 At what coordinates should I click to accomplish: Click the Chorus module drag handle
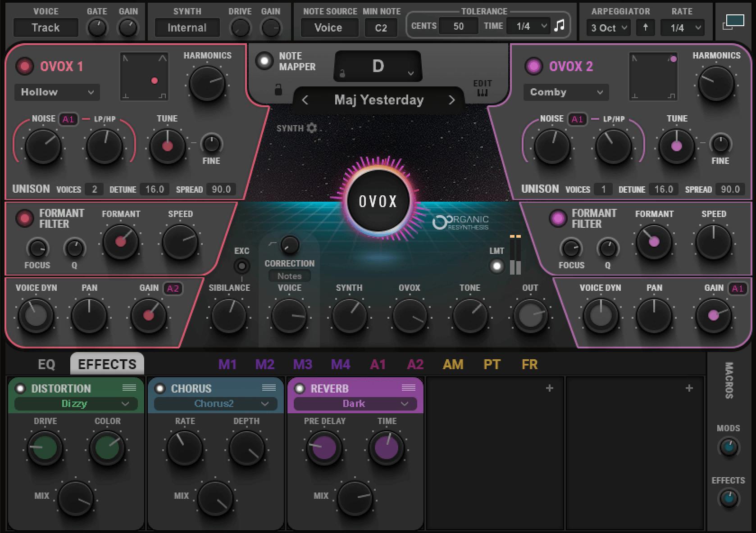tap(269, 388)
